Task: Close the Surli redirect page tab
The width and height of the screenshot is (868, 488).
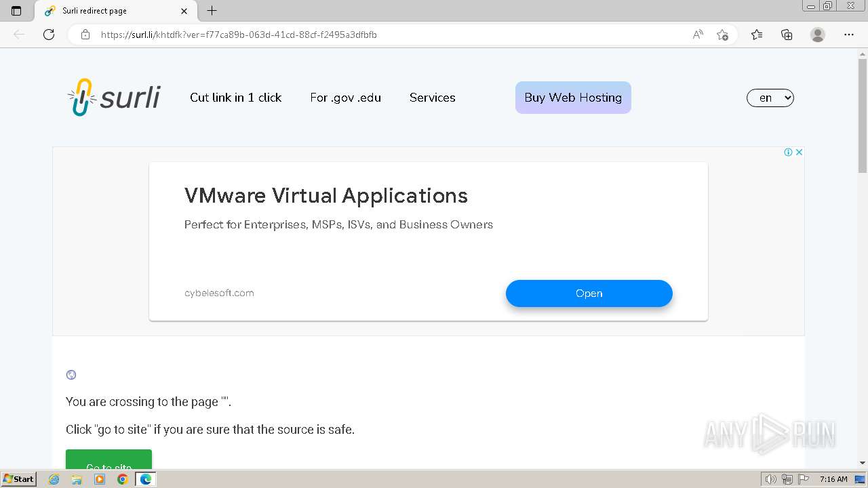Action: coord(184,11)
